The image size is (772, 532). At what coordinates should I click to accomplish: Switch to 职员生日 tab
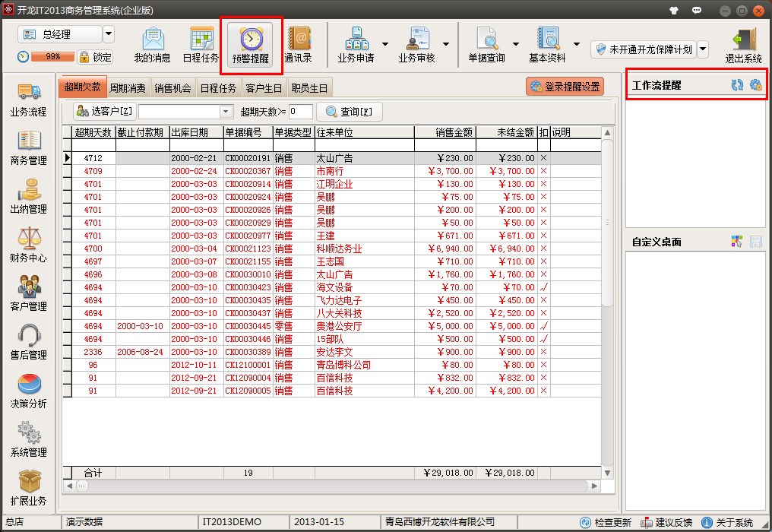click(x=309, y=88)
